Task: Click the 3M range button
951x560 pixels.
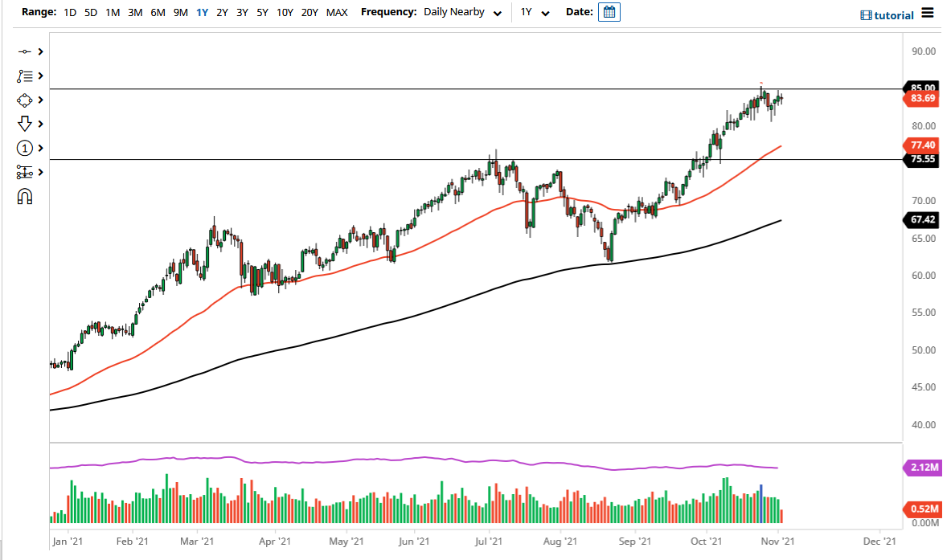Action: 134,12
